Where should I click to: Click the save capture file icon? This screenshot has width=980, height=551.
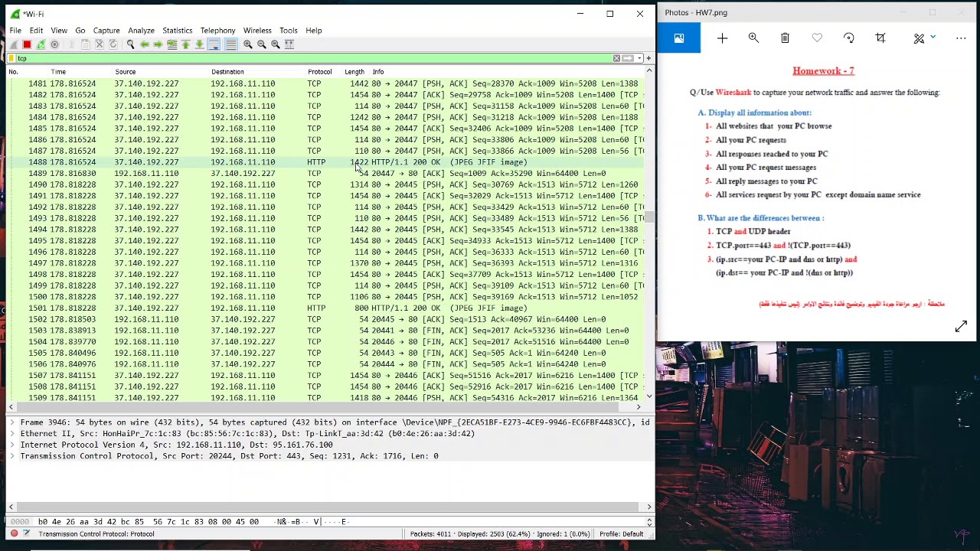coord(85,44)
